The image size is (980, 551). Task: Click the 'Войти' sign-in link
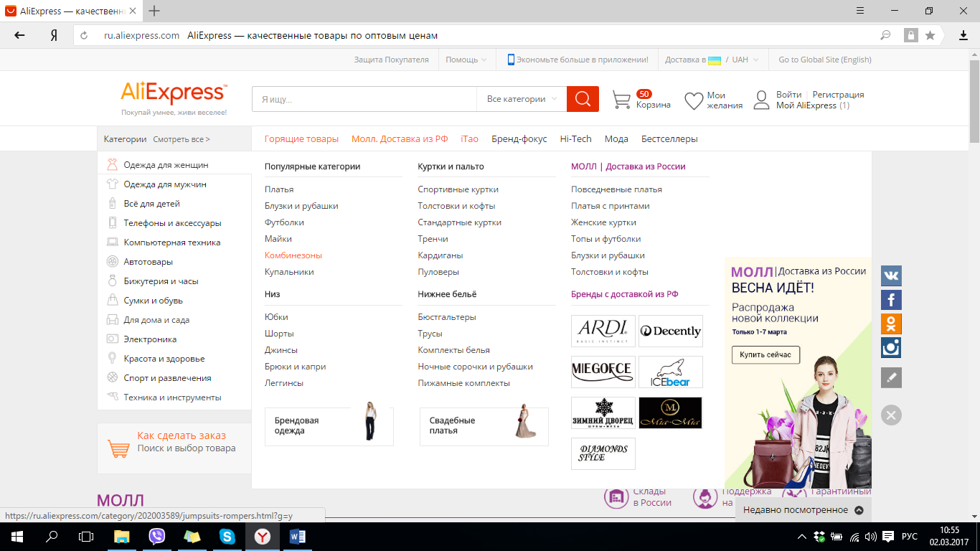(x=789, y=95)
